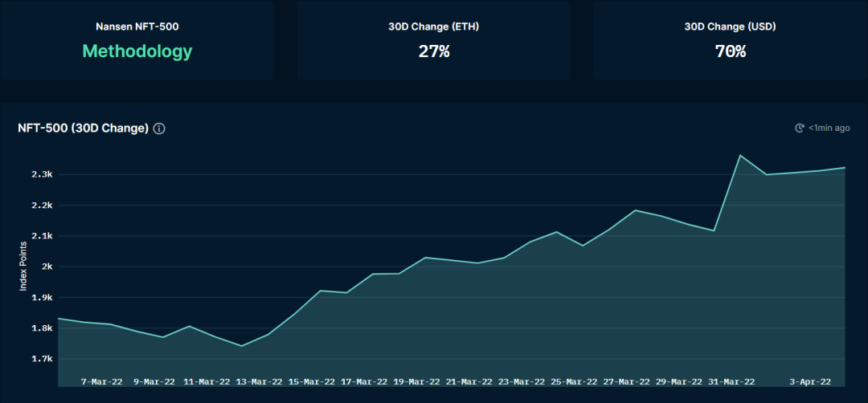868x403 pixels.
Task: Click the '<1min ago' timestamp
Action: (829, 128)
